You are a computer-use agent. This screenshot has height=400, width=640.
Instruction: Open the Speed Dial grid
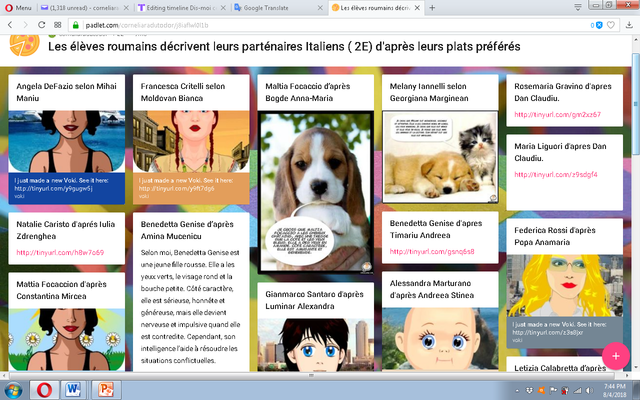point(58,25)
